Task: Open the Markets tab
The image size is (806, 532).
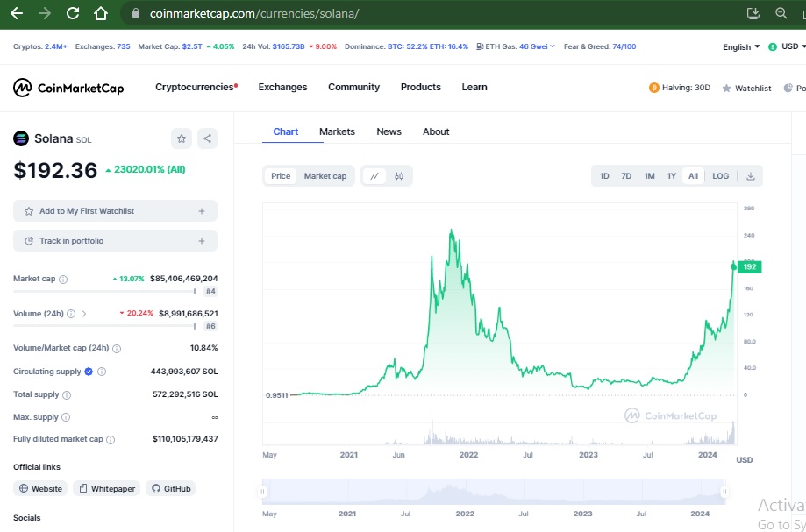Action: pos(337,132)
